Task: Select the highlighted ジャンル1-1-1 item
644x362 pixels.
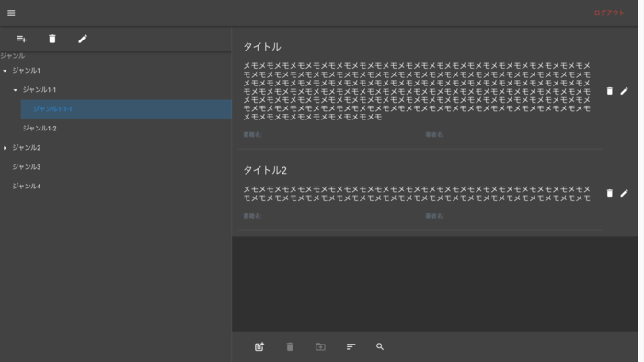Action: point(126,109)
